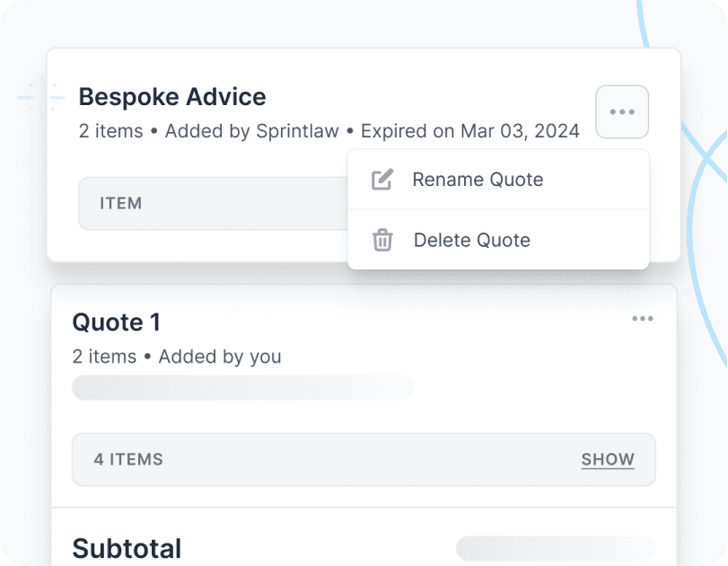Select the Rename Quote menu entry
728x566 pixels.
[477, 180]
